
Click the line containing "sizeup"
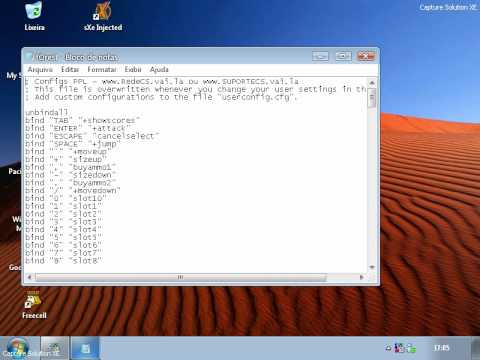pos(66,159)
